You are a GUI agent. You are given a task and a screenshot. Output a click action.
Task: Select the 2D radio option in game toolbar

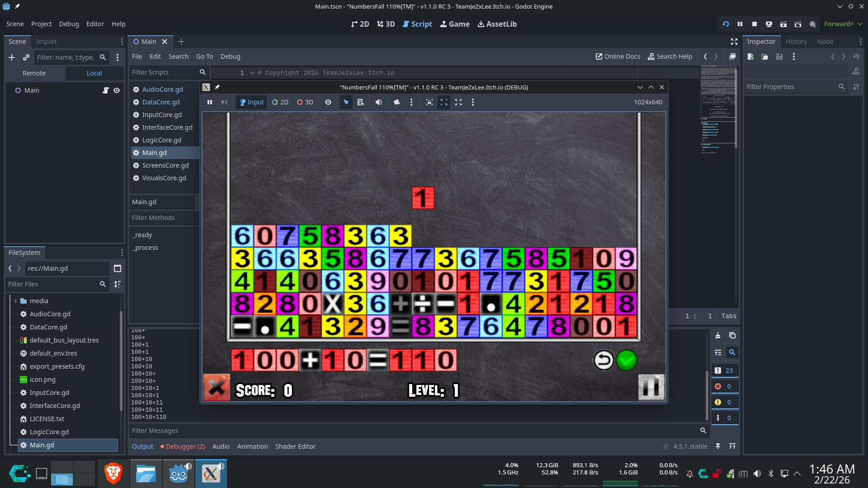[280, 102]
